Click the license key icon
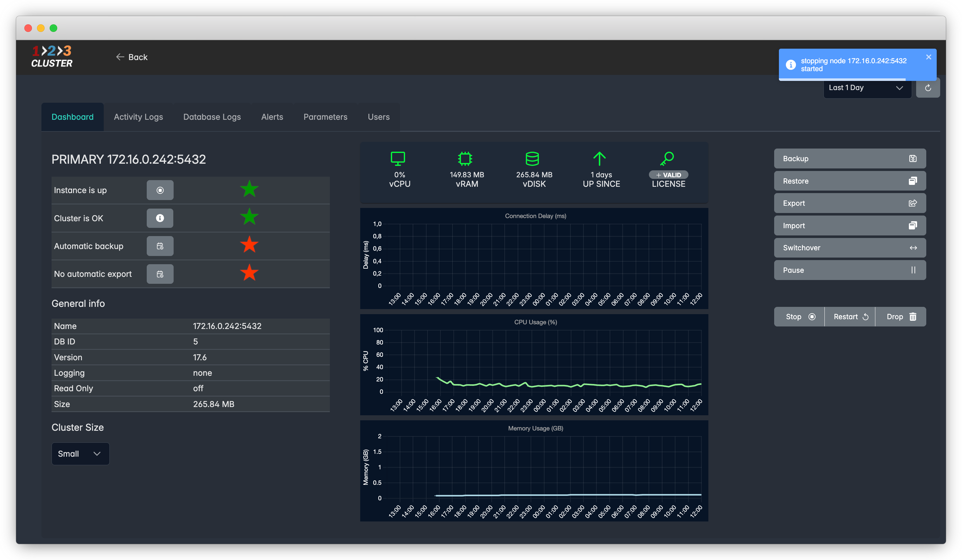Viewport: 962px width, 560px height. (667, 158)
